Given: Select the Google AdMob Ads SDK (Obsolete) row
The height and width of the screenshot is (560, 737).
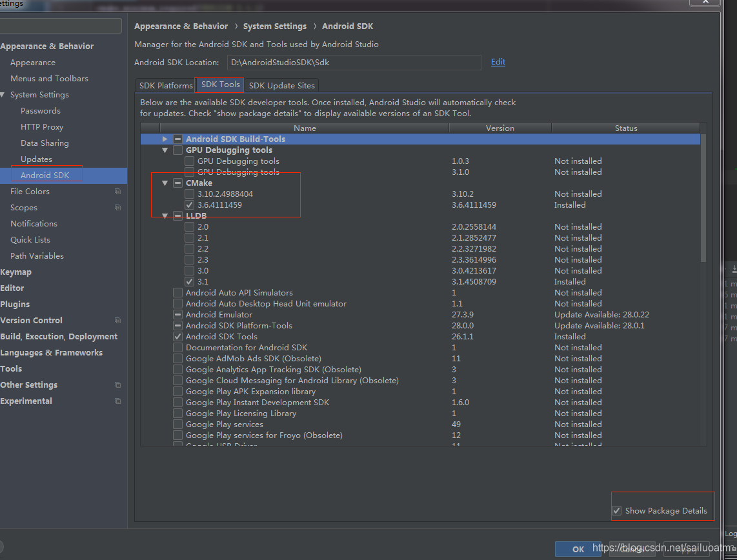Looking at the screenshot, I should click(420, 359).
